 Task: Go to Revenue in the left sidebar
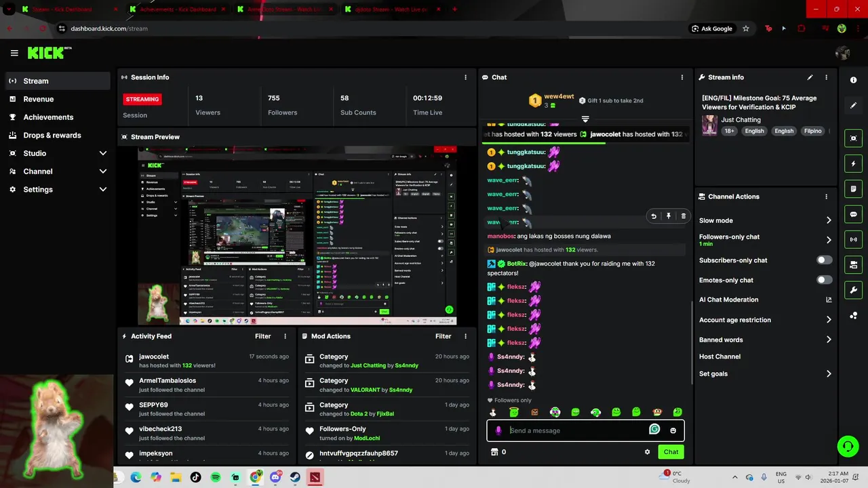58,99
